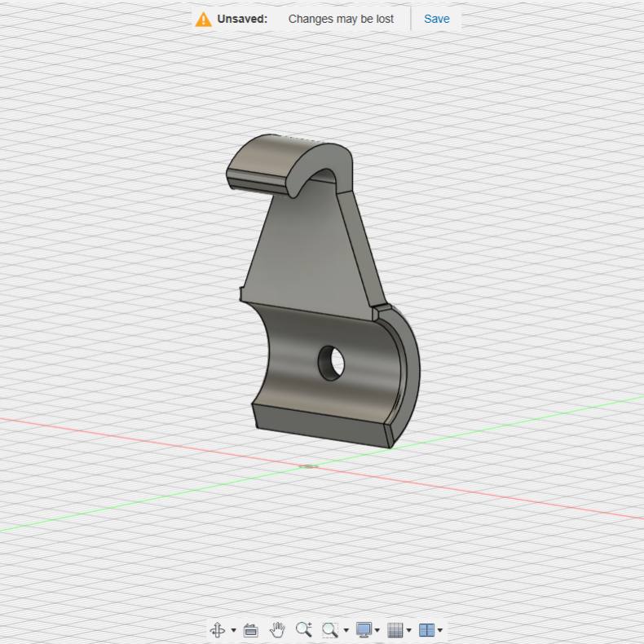Select the Pan hand tool

tap(277, 629)
